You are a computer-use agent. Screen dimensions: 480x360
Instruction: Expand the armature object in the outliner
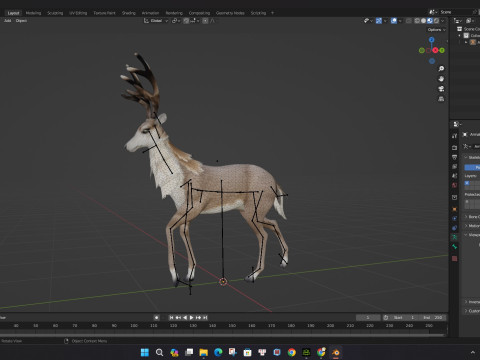tap(466, 42)
